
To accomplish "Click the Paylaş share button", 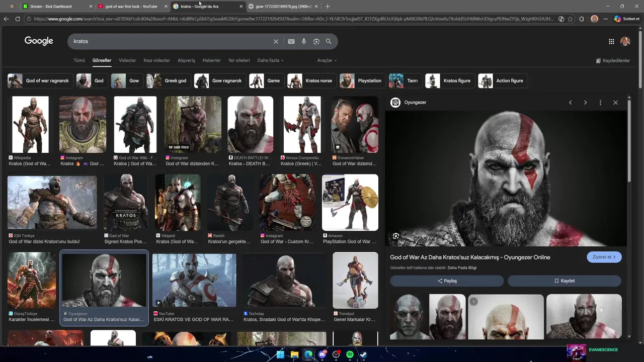I will (447, 281).
